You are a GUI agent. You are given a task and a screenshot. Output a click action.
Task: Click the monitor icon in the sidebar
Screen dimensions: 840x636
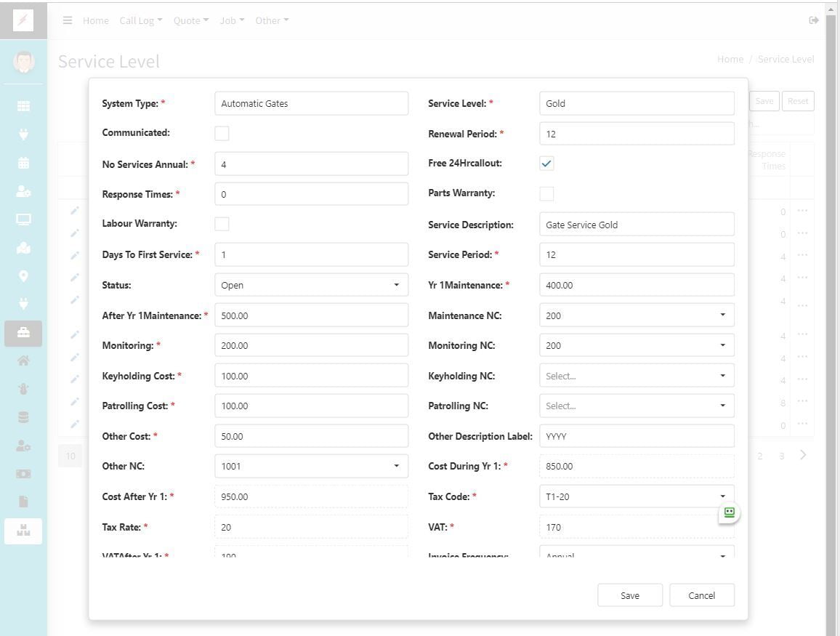(x=23, y=220)
